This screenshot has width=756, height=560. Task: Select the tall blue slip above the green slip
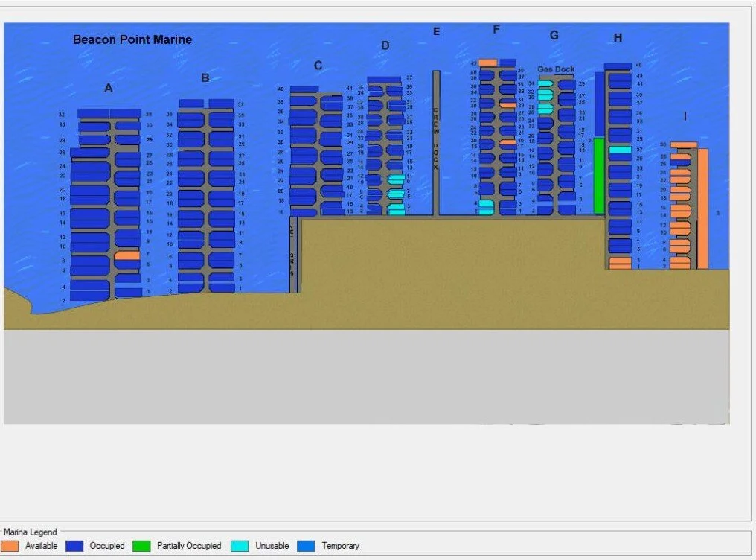(x=599, y=105)
